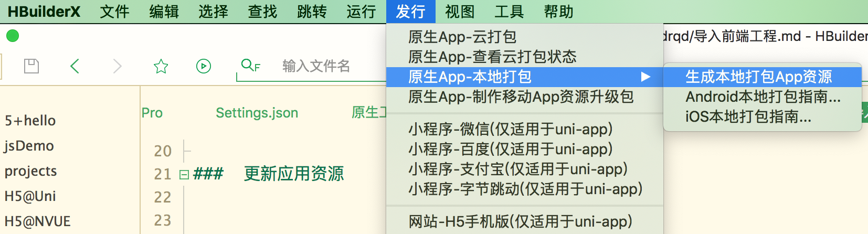Click line number 22 in gutter
Viewport: 868px width, 234px height.
pos(163,197)
